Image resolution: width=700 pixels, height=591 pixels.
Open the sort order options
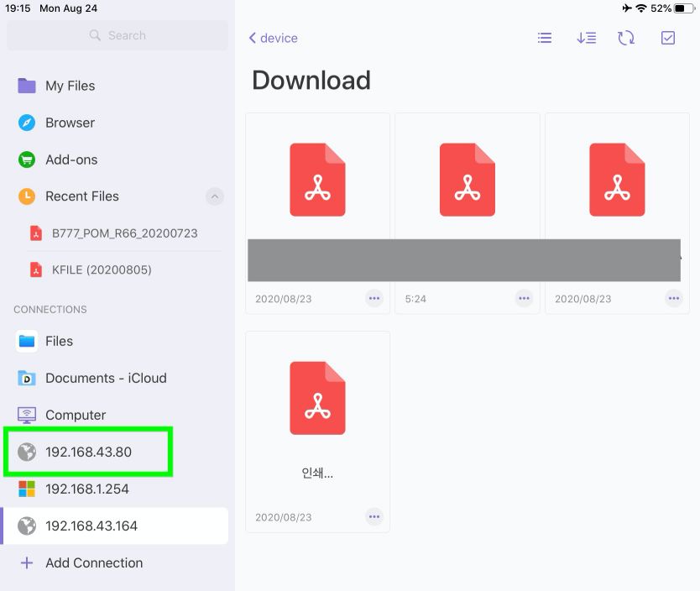(x=586, y=38)
